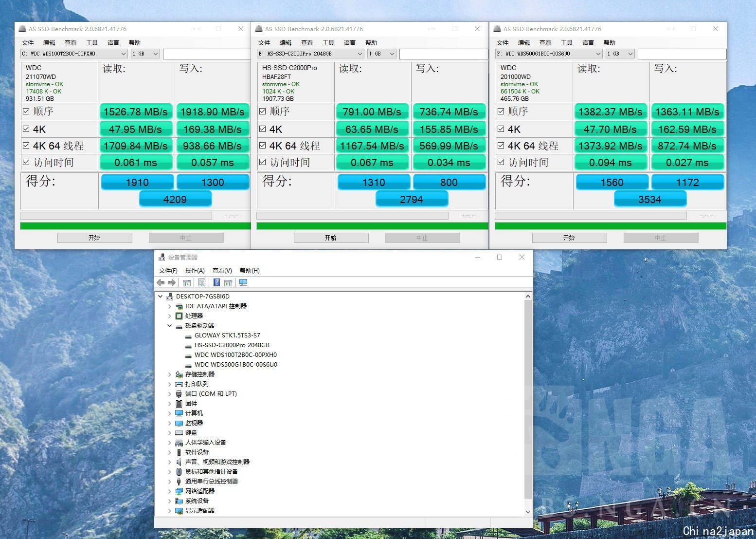Image resolution: width=756 pixels, height=539 pixels.
Task: Expand the IDE ATA/ATAPI 控制器 node
Action: (x=170, y=306)
